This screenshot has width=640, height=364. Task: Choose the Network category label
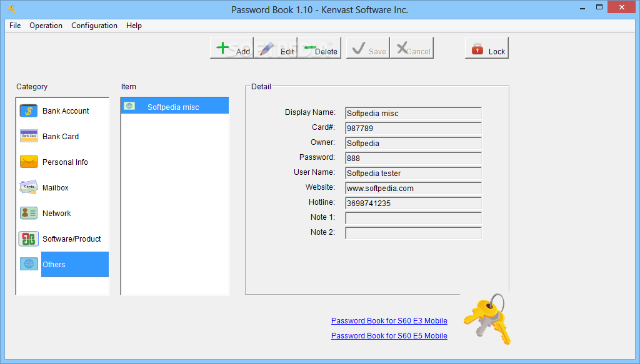click(56, 214)
